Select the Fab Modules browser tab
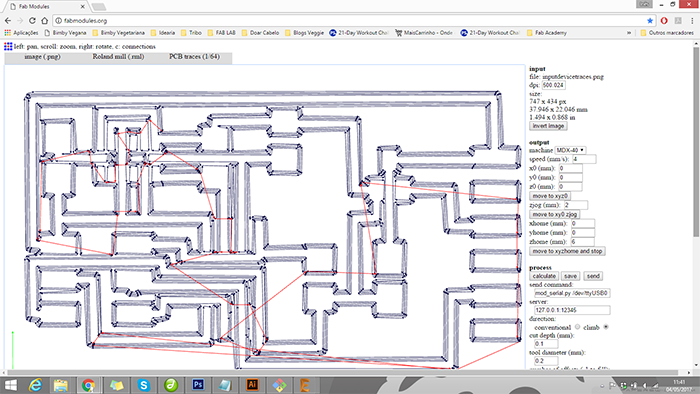Image resolution: width=700 pixels, height=394 pixels. pos(47,7)
